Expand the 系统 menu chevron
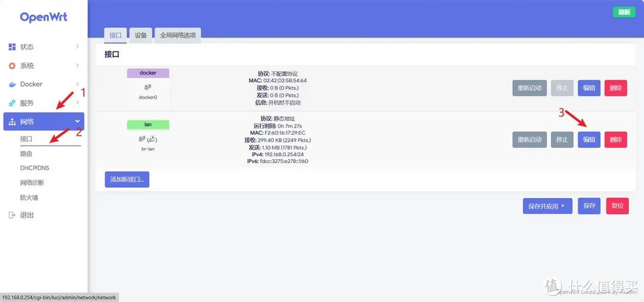Viewport: 644px width, 302px height. tap(77, 65)
